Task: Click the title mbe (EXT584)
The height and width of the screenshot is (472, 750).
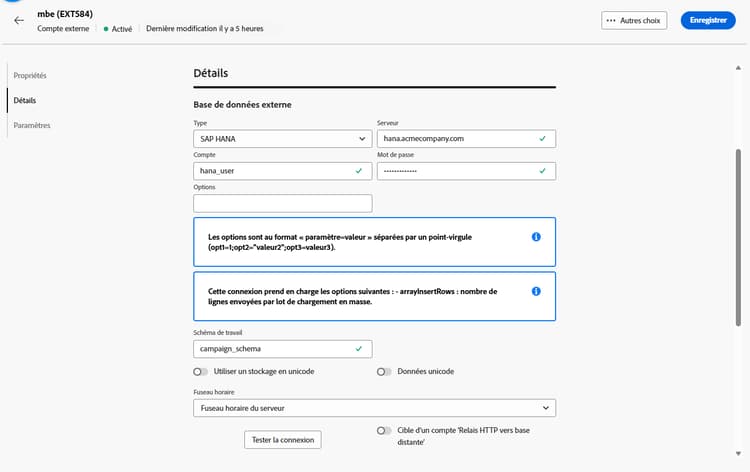Action: pos(65,14)
